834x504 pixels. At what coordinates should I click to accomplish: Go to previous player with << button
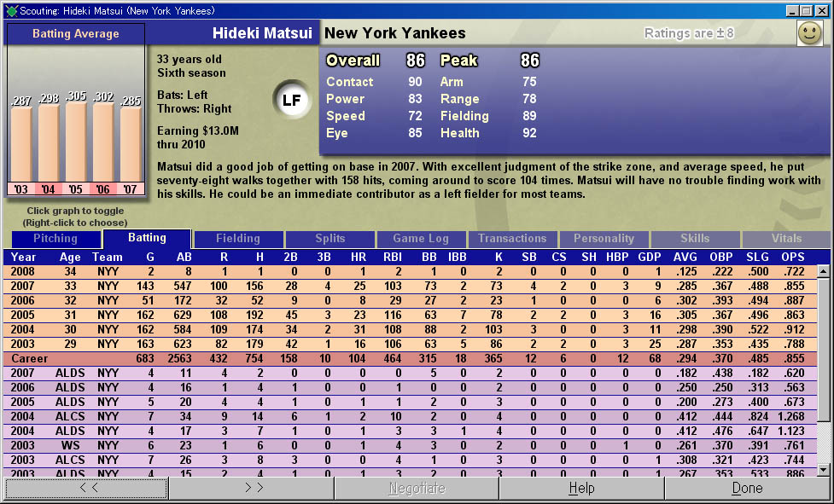87,488
